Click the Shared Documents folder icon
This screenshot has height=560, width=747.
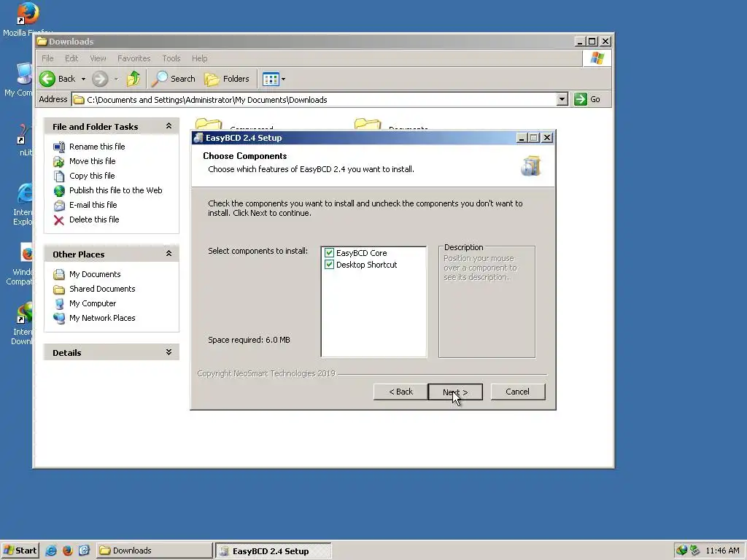pyautogui.click(x=59, y=289)
